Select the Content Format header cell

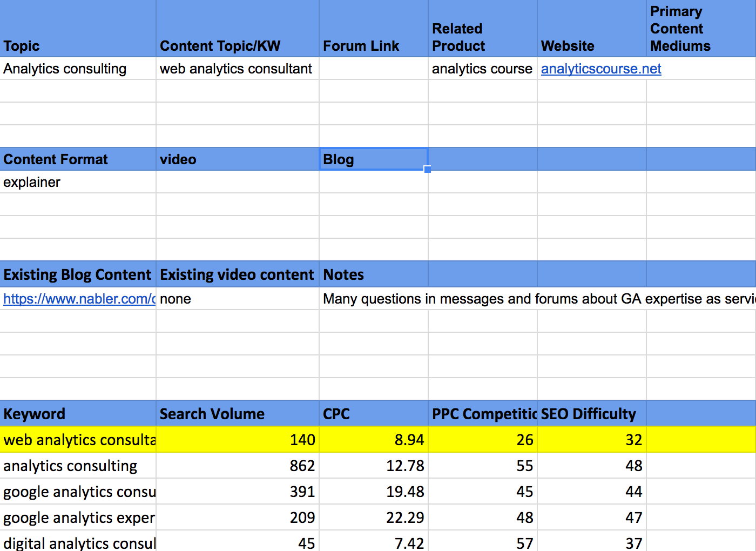pos(78,159)
